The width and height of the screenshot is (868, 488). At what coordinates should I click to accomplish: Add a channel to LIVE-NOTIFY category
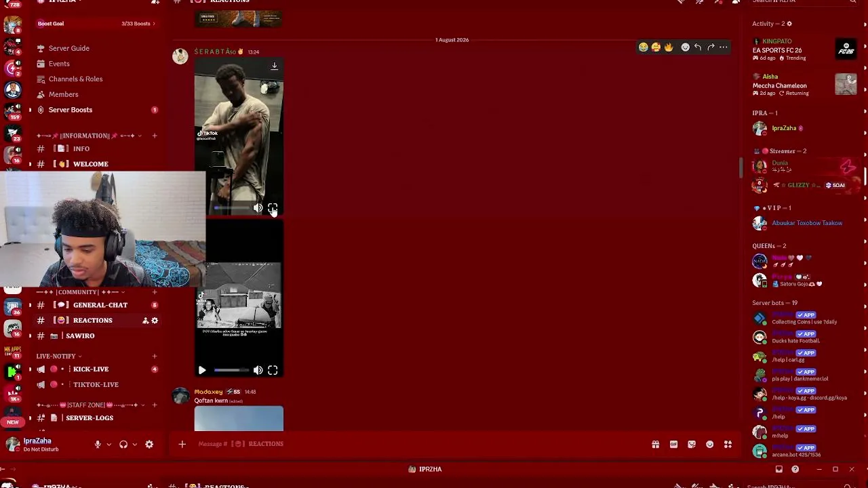click(x=154, y=357)
